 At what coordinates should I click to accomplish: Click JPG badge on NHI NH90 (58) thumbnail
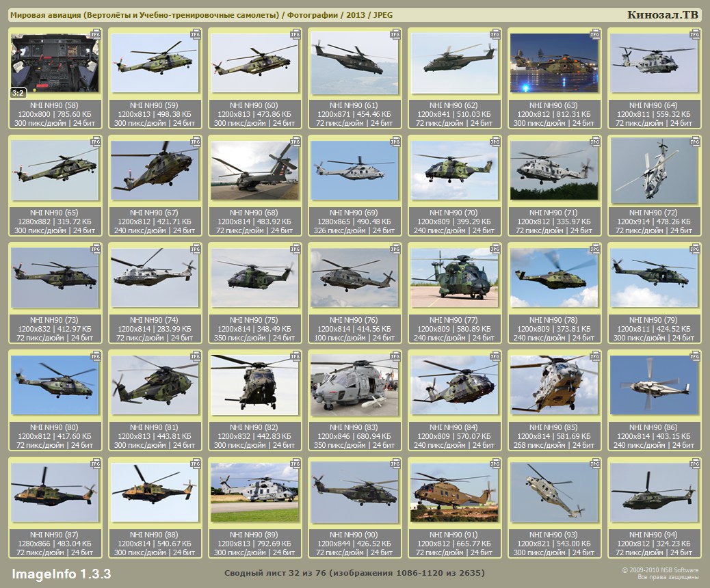[96, 34]
